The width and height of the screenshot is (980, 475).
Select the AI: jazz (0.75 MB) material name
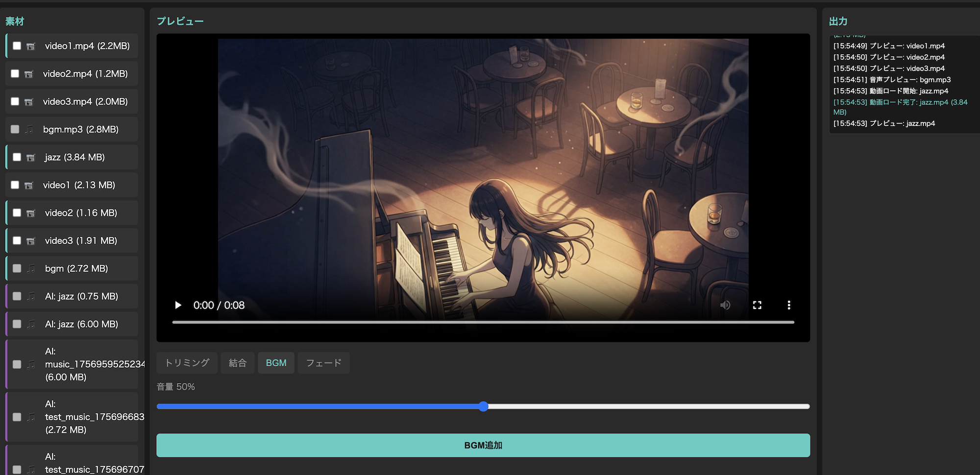(x=81, y=296)
